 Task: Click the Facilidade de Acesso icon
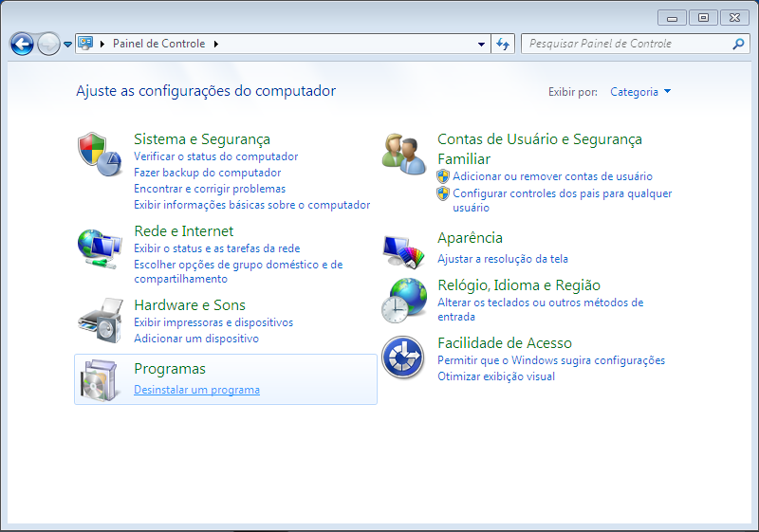coord(403,358)
